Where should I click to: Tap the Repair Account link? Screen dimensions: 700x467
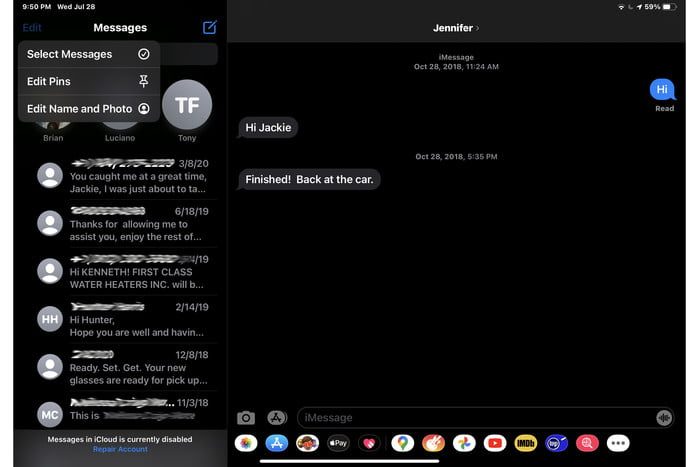point(120,449)
